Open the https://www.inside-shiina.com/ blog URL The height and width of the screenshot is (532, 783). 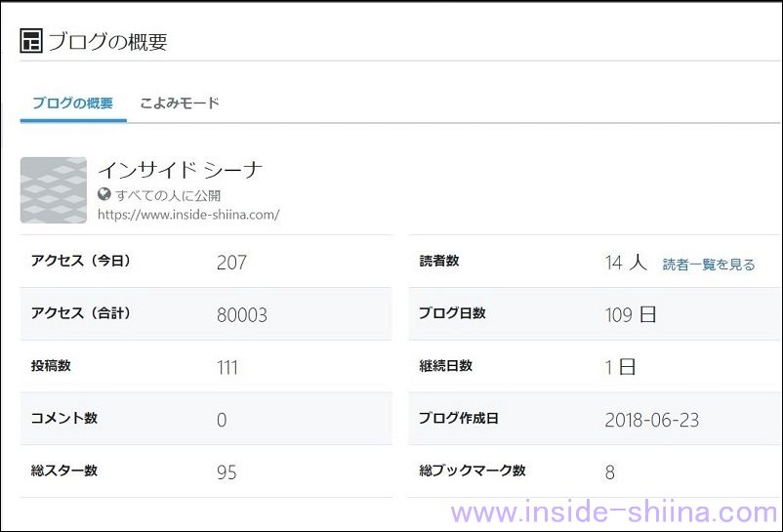pyautogui.click(x=188, y=215)
